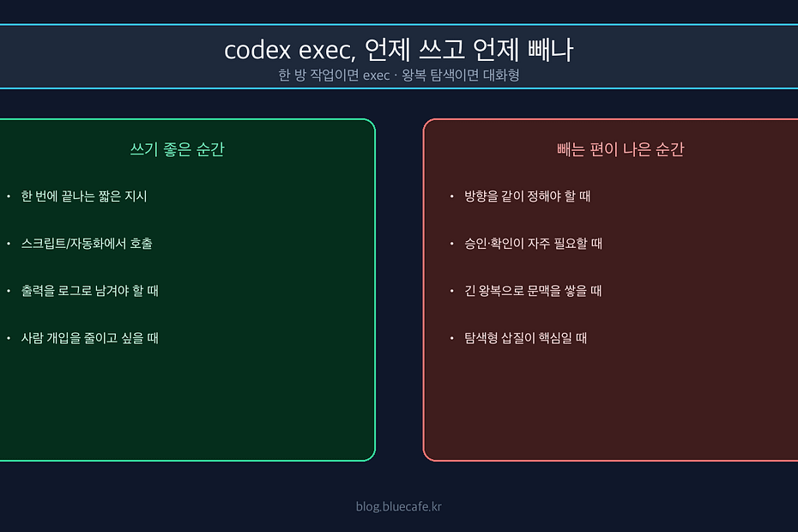Select the red heading "빼는 편이 나은 순간"

[x=620, y=149]
